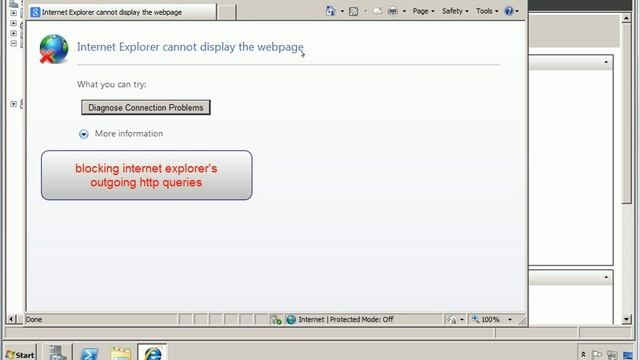Click the zoom magnifier icon
The width and height of the screenshot is (640, 360).
pos(475,319)
